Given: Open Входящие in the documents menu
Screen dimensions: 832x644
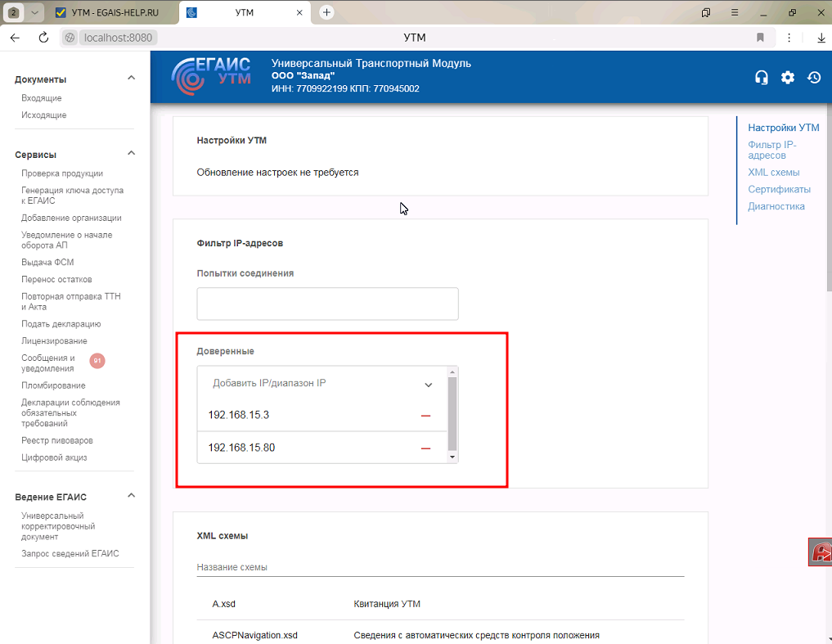Looking at the screenshot, I should tap(42, 98).
